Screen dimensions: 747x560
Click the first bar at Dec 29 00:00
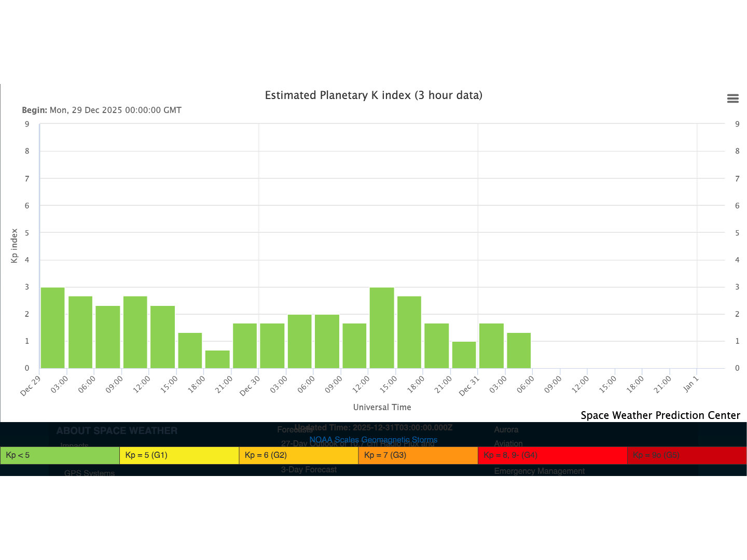click(x=53, y=328)
